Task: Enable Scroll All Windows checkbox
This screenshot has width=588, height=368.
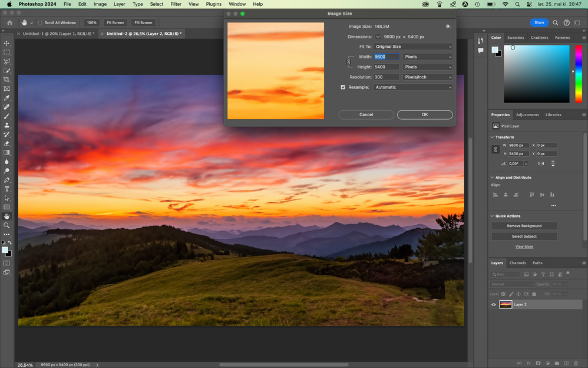Action: pos(40,22)
